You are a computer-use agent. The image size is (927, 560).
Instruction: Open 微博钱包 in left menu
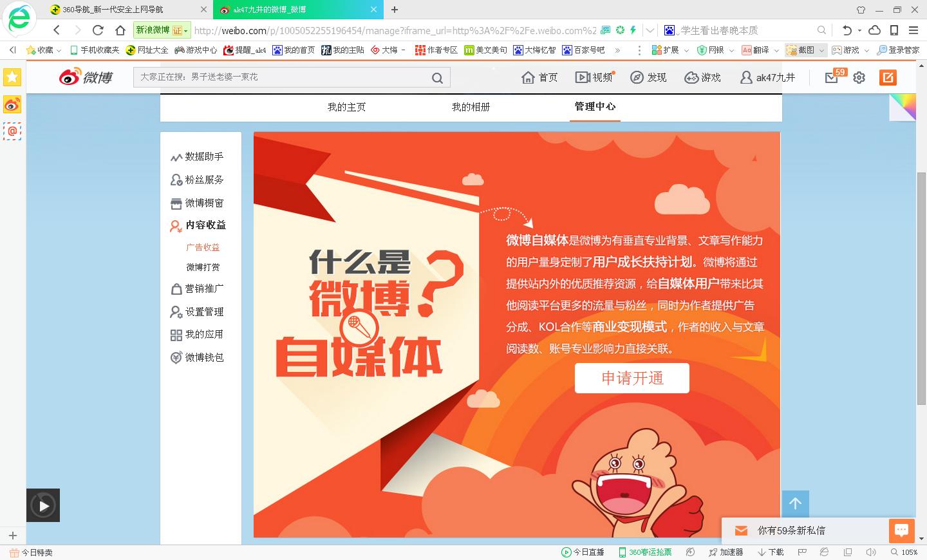[x=197, y=357]
